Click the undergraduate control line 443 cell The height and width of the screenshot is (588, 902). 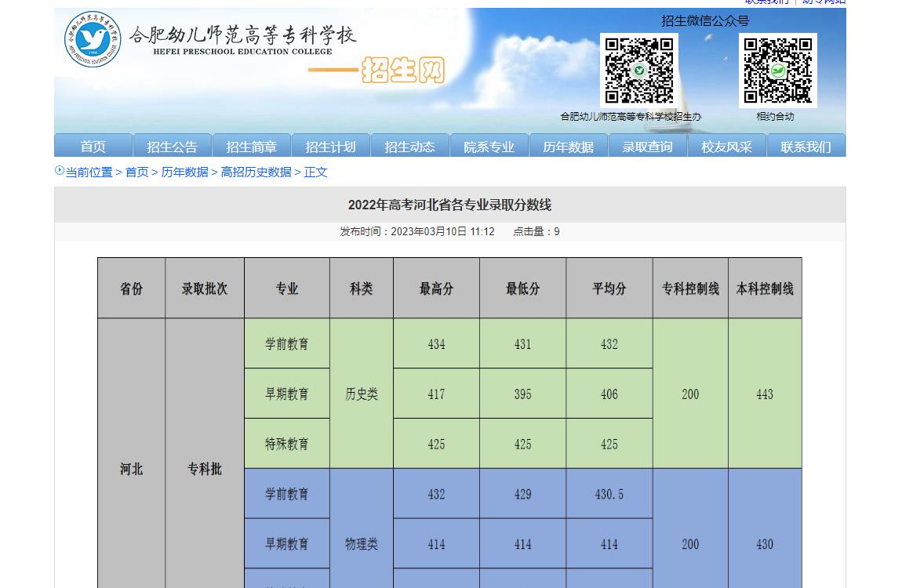click(x=765, y=394)
